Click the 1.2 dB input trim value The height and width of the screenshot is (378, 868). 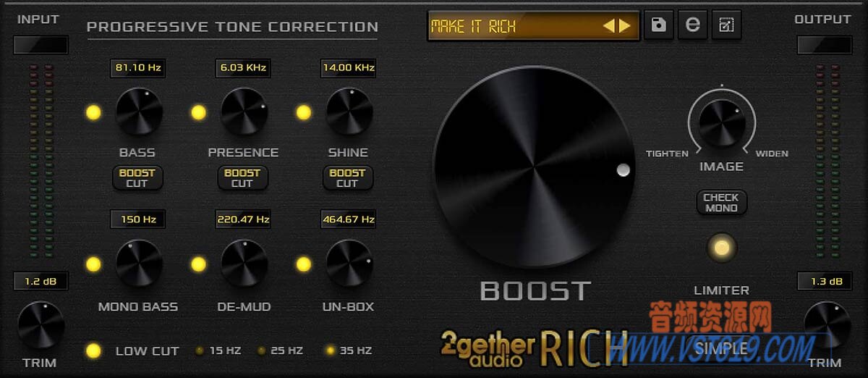[x=41, y=281]
